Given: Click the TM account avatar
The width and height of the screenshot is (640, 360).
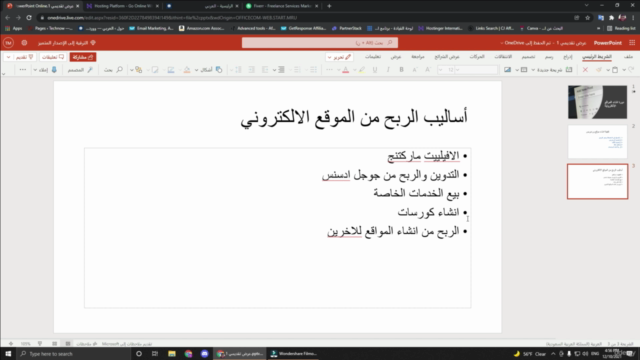Looking at the screenshot, I should 8,42.
